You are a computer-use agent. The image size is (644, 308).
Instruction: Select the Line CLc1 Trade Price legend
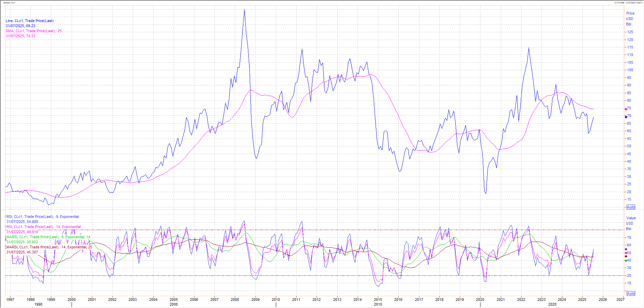coord(30,21)
